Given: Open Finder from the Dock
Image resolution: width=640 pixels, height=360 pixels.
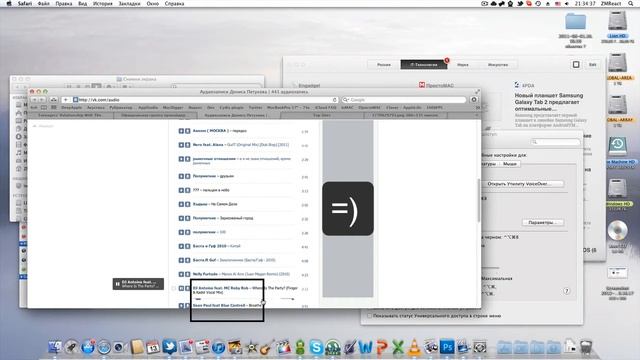Looking at the screenshot, I should [x=55, y=347].
